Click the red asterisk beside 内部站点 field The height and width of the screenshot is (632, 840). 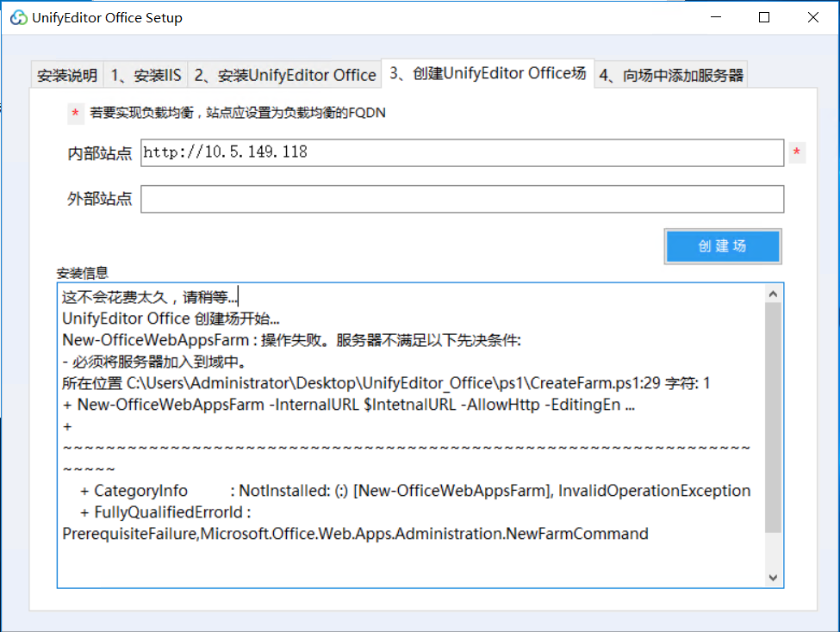click(797, 152)
